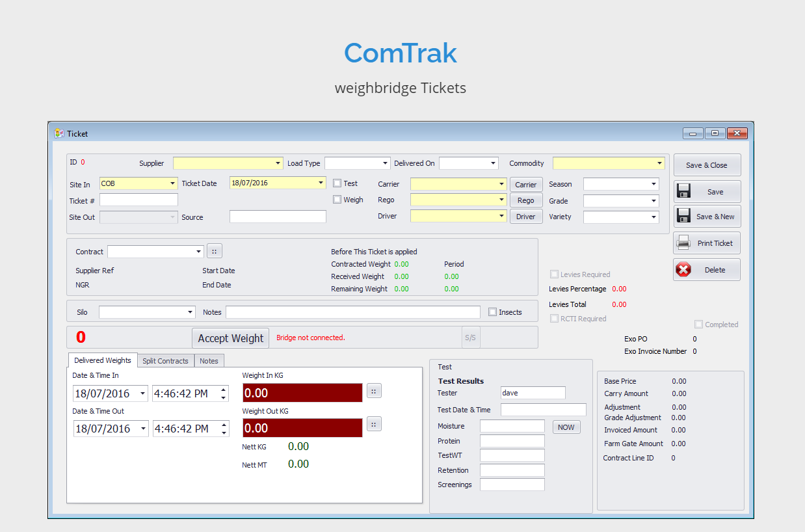Increase the Time In spinner value
The image size is (805, 532).
(x=224, y=390)
